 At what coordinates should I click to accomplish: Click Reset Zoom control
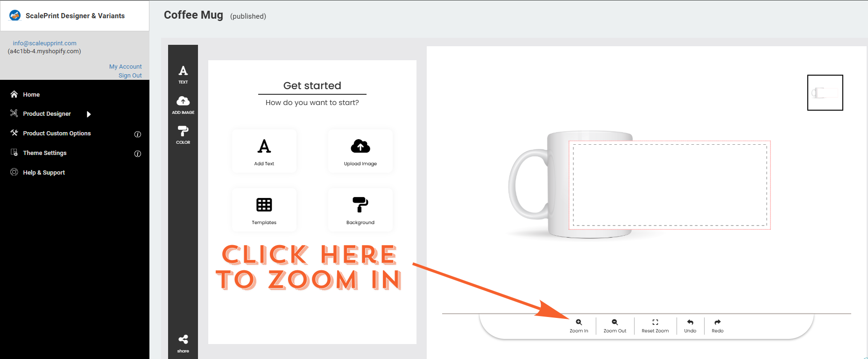(655, 326)
